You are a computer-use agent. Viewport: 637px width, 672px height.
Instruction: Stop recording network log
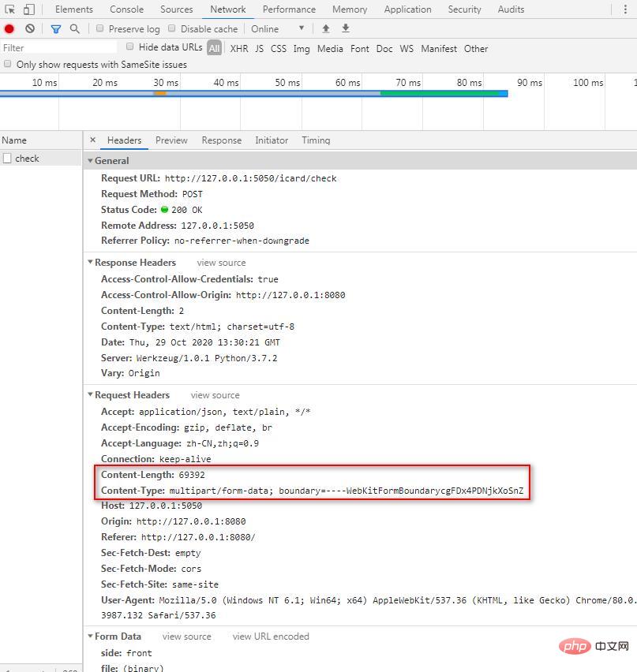click(x=9, y=28)
